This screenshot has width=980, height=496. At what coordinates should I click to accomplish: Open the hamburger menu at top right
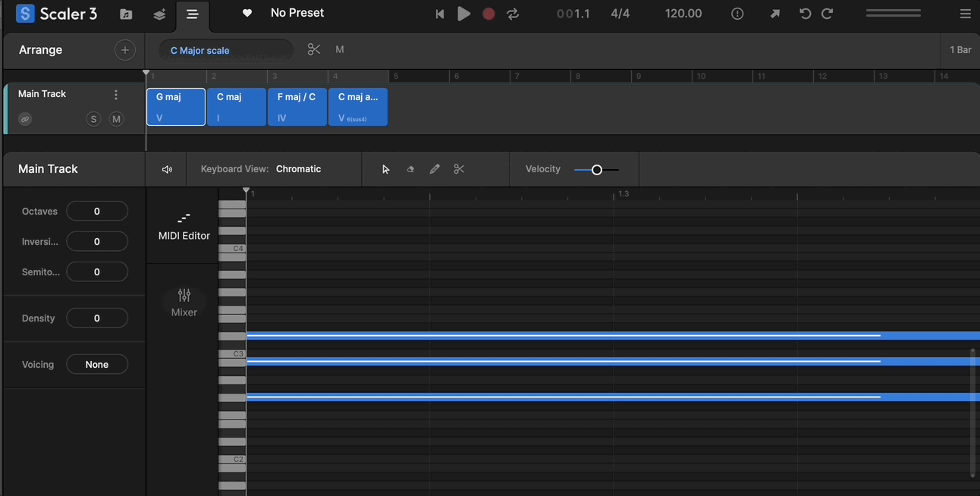pyautogui.click(x=965, y=14)
